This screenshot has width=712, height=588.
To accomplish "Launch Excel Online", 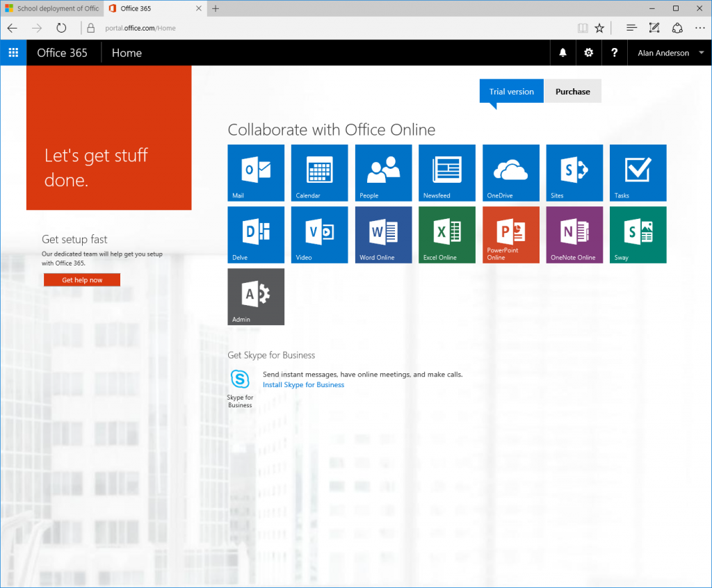I will (x=447, y=235).
